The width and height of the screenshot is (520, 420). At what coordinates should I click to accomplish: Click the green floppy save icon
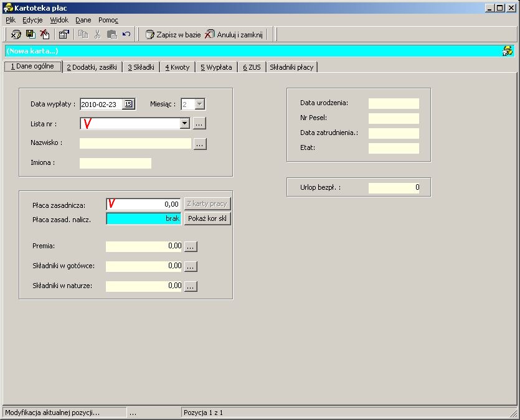31,34
